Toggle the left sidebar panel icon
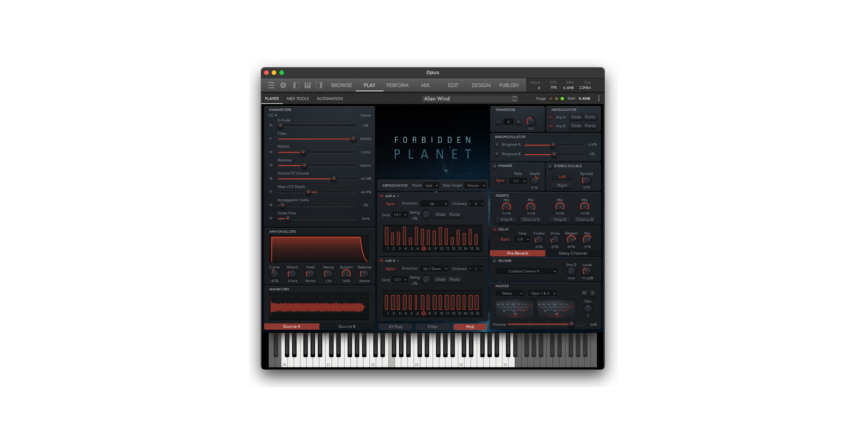The image size is (868, 434). pos(296,85)
